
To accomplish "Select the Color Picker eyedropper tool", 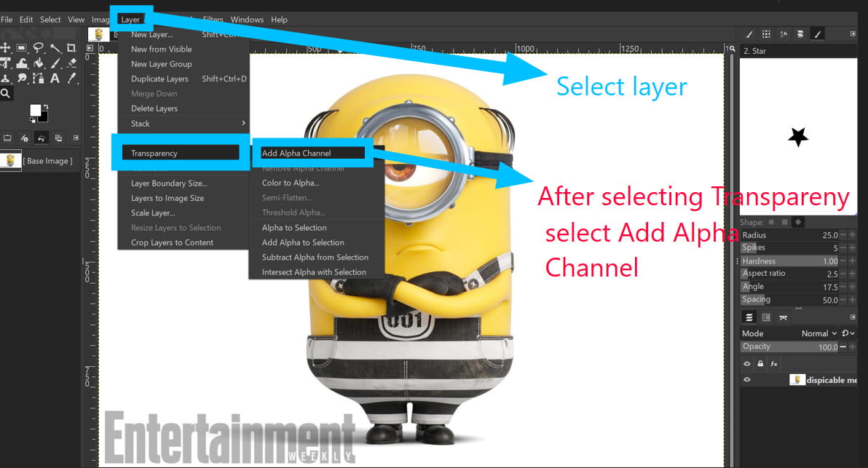I will tap(71, 78).
